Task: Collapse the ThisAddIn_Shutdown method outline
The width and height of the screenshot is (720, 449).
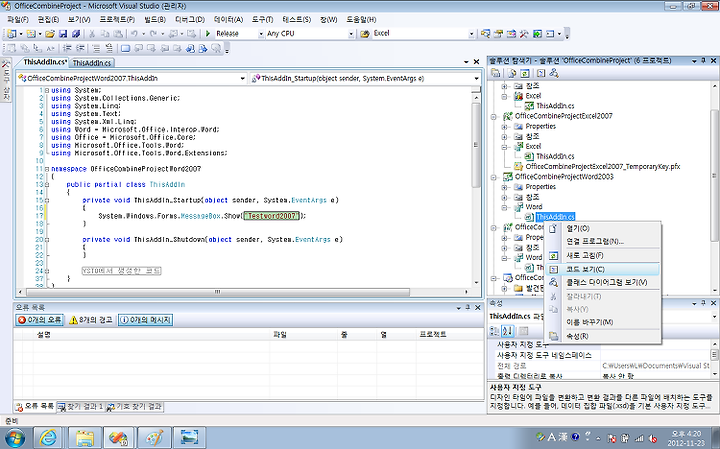Action: tap(47, 240)
